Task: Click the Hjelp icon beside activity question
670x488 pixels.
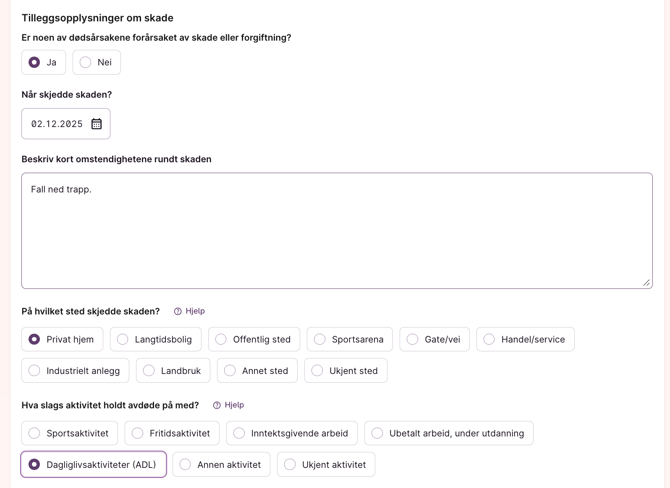Action: (217, 406)
